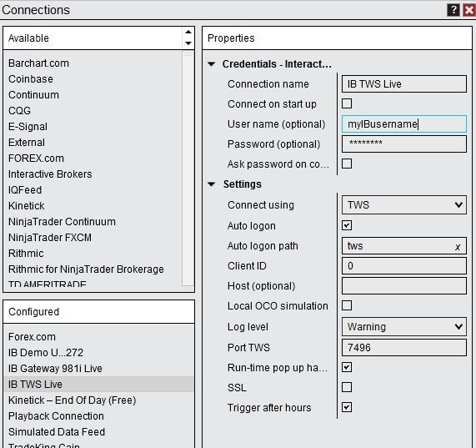Click the User name field
The image size is (476, 448).
[404, 124]
